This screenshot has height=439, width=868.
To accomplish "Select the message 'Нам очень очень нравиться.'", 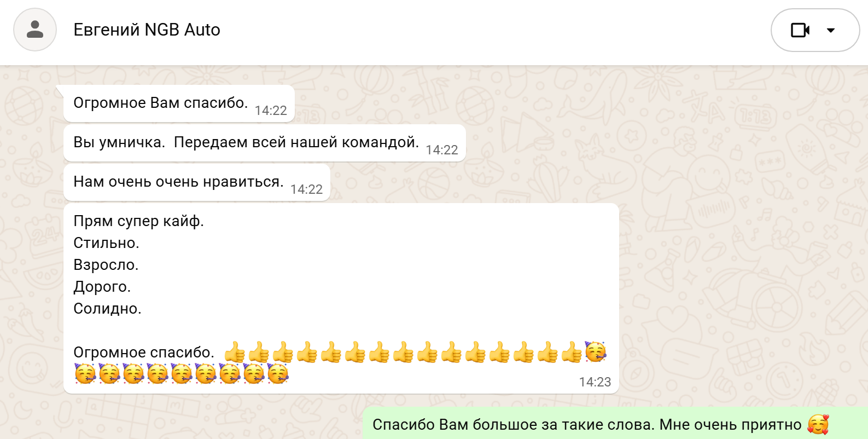I will [197, 182].
